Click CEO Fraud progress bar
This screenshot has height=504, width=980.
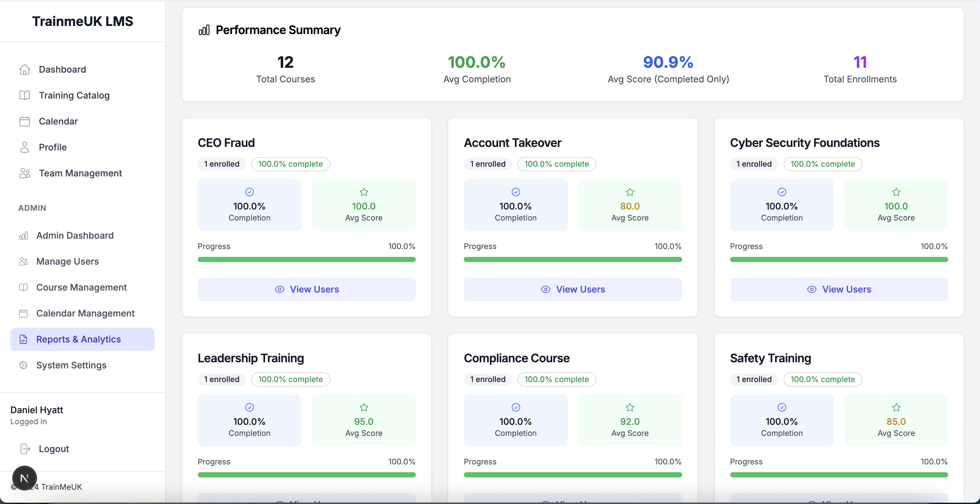(x=307, y=259)
